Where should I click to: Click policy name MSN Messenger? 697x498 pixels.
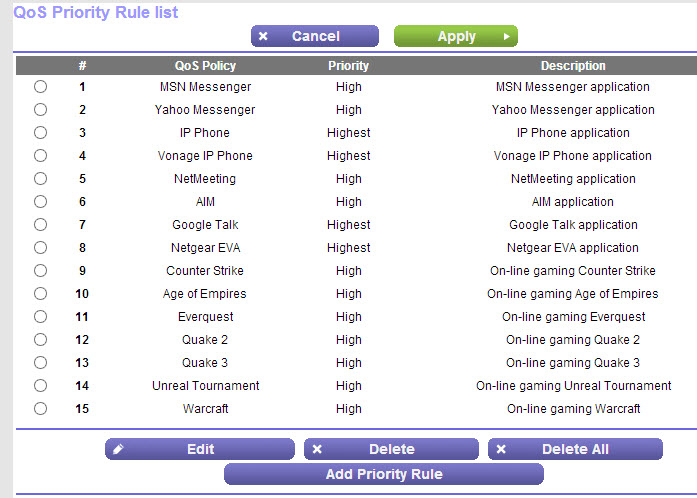coord(205,87)
